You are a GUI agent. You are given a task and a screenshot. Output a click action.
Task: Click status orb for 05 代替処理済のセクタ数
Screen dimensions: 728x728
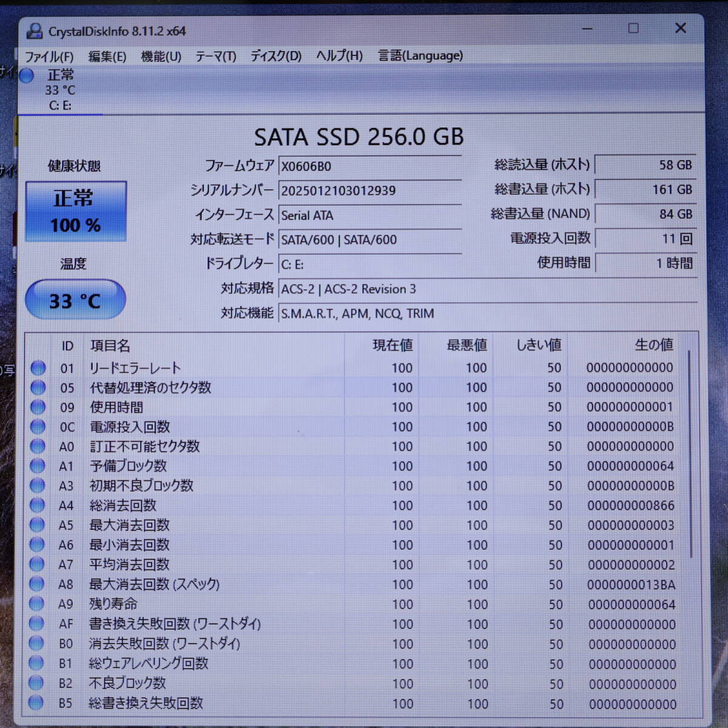coord(38,387)
